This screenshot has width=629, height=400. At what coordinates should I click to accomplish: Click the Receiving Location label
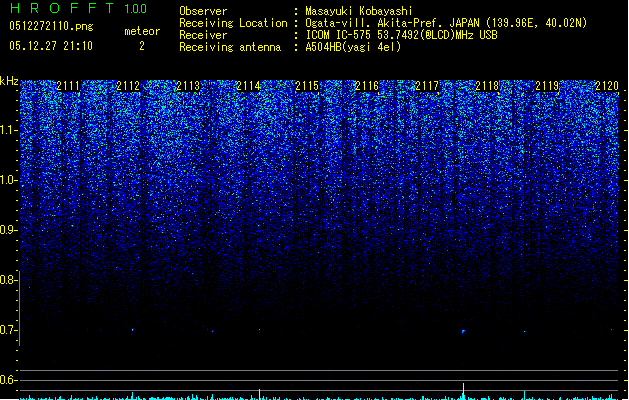233,23
